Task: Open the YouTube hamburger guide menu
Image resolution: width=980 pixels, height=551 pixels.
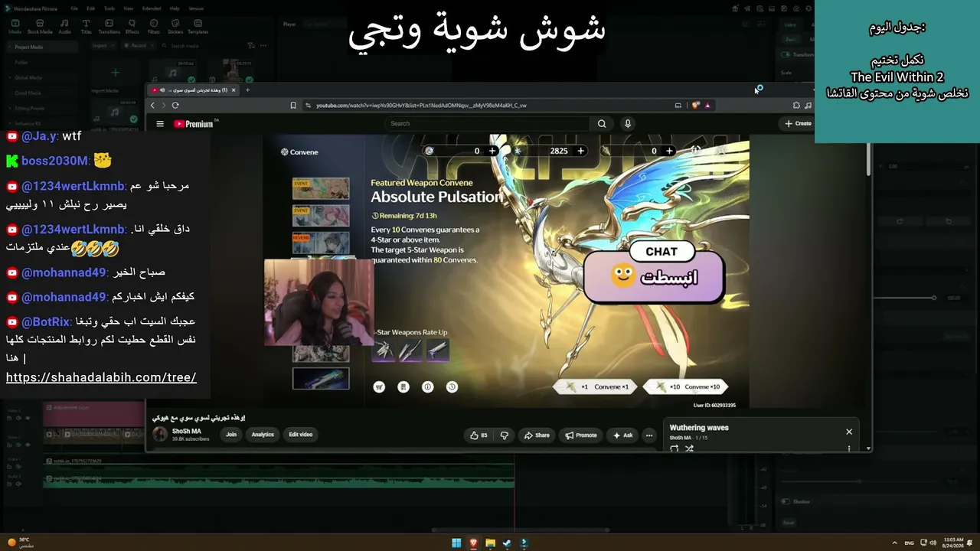Action: (160, 123)
